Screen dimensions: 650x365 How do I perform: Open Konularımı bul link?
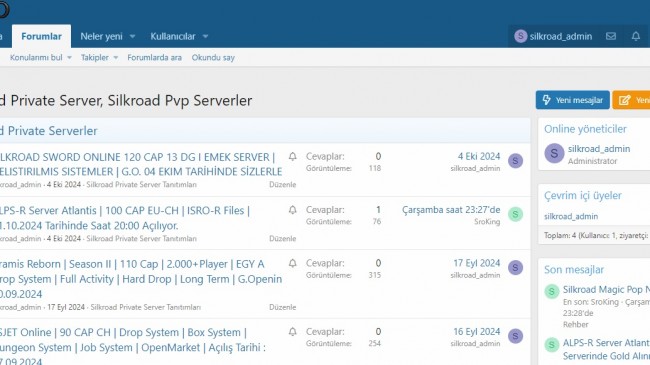tap(36, 58)
